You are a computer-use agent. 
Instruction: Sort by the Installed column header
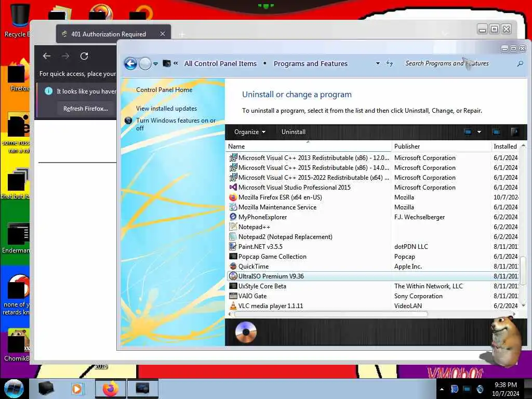(505, 147)
